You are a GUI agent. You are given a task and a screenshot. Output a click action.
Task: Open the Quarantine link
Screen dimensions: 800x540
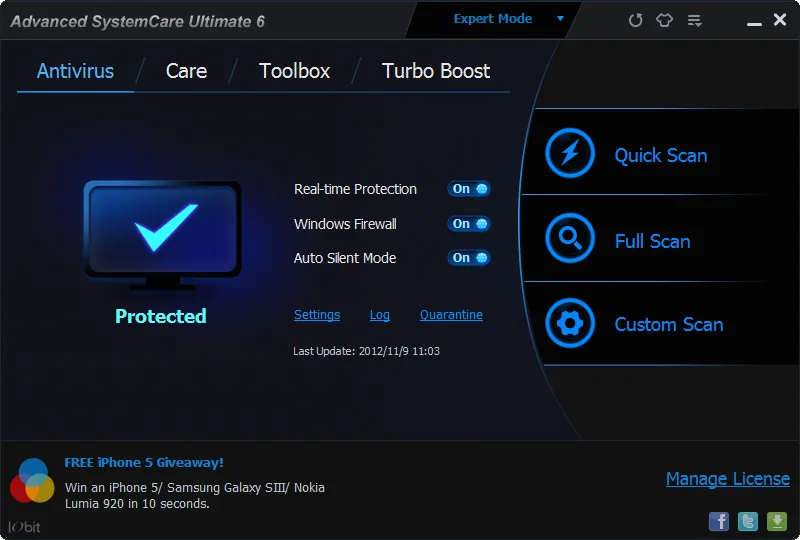(451, 315)
